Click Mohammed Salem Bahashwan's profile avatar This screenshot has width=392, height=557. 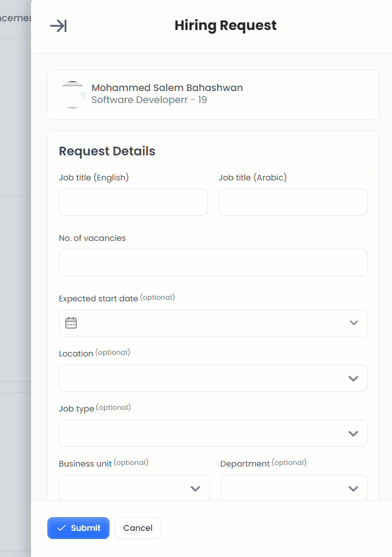pyautogui.click(x=72, y=94)
